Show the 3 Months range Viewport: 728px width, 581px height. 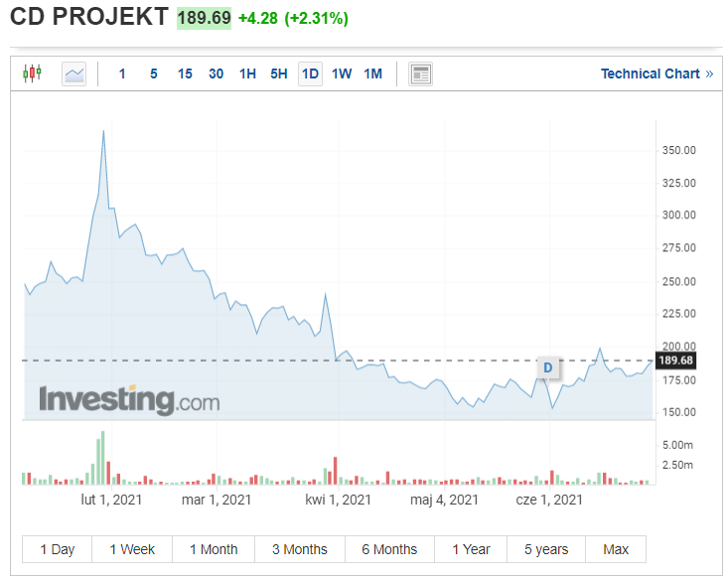click(x=300, y=549)
